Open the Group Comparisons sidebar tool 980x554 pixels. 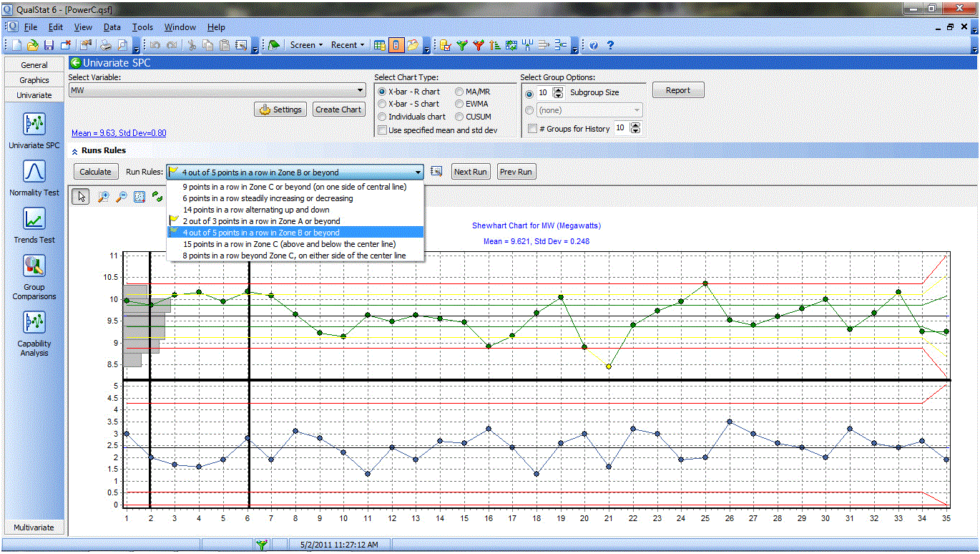pyautogui.click(x=34, y=277)
